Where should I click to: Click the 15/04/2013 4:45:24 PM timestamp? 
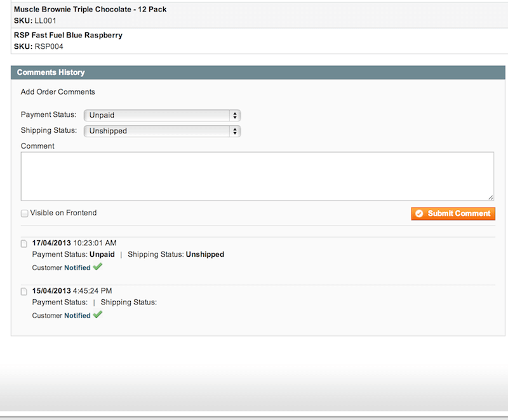[x=72, y=290]
